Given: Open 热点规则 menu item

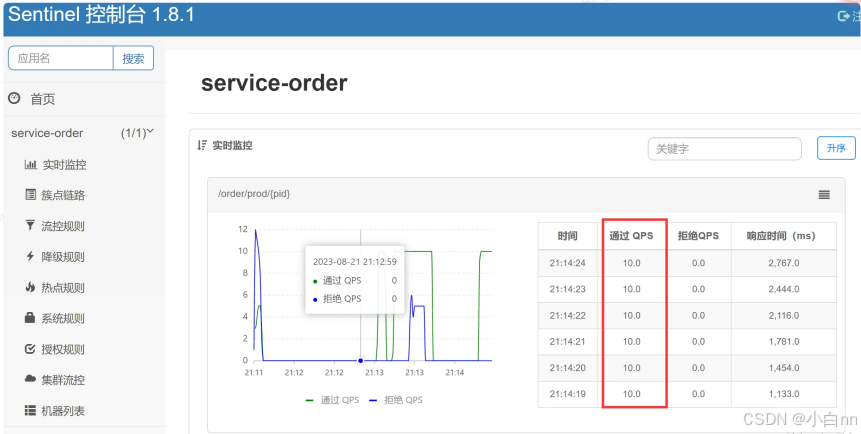Looking at the screenshot, I should (x=63, y=287).
